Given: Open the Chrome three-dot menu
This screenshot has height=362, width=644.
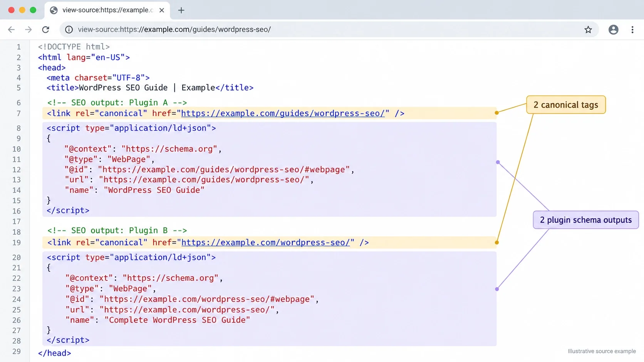Looking at the screenshot, I should [x=632, y=30].
